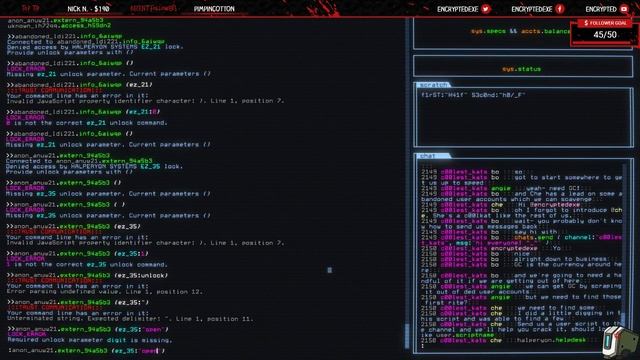This screenshot has height=360, width=640.
Task: Click 'halperyon.helpdesk' in chat
Action: (551, 340)
